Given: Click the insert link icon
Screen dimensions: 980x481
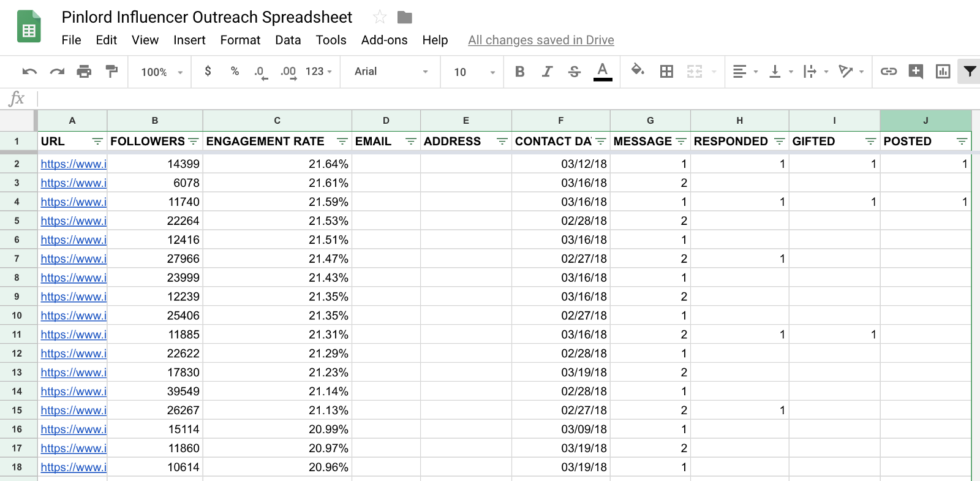Looking at the screenshot, I should (888, 72).
